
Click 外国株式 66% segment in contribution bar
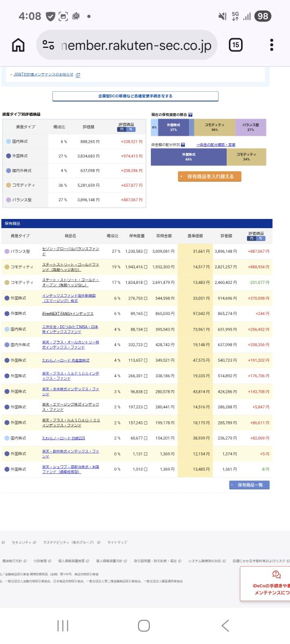[x=189, y=157]
